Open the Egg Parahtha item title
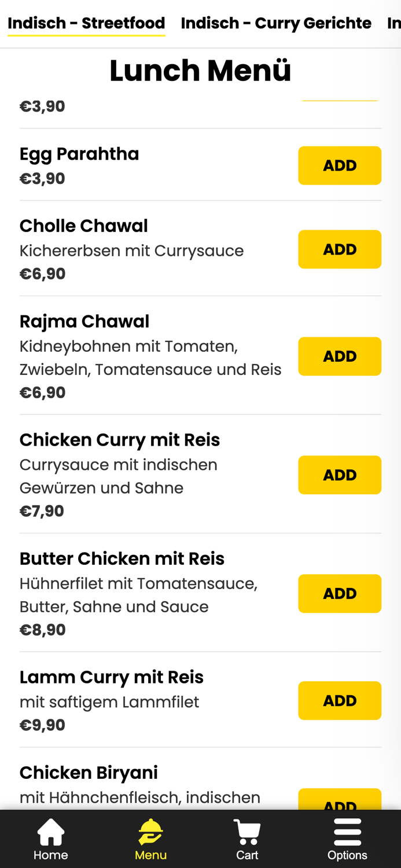401x868 pixels. coord(79,153)
